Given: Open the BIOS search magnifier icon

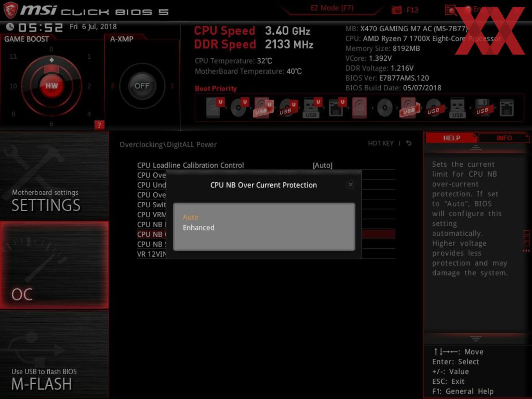Looking at the screenshot, I should pos(451,10).
